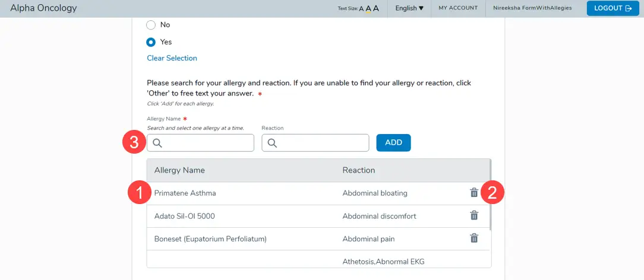The image size is (644, 280).
Task: Open the English language dropdown
Action: (409, 8)
